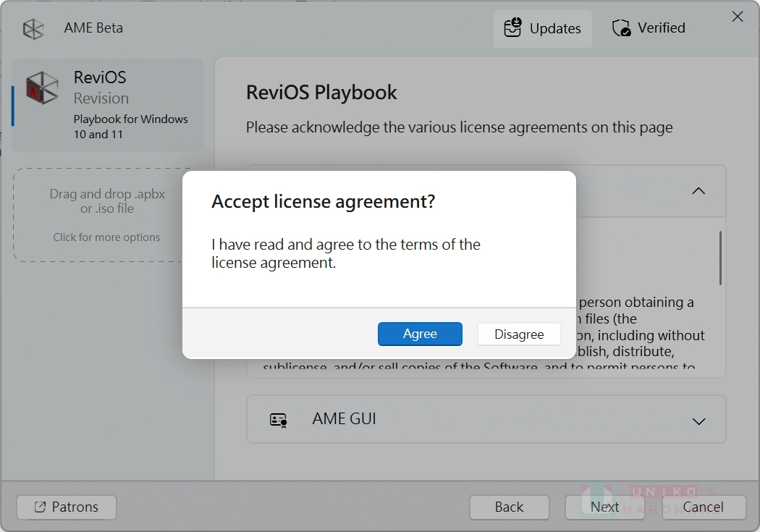Agree to the license agreement
Viewport: 760px width, 532px height.
[x=420, y=334]
